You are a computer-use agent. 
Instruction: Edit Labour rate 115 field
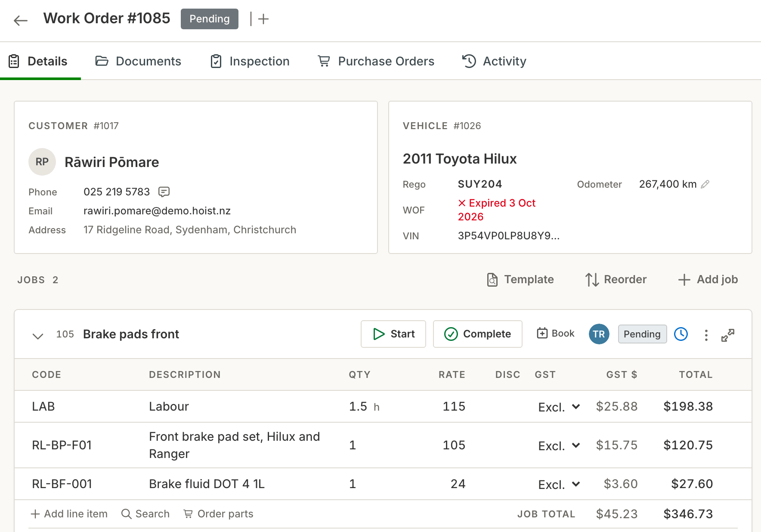pyautogui.click(x=454, y=407)
